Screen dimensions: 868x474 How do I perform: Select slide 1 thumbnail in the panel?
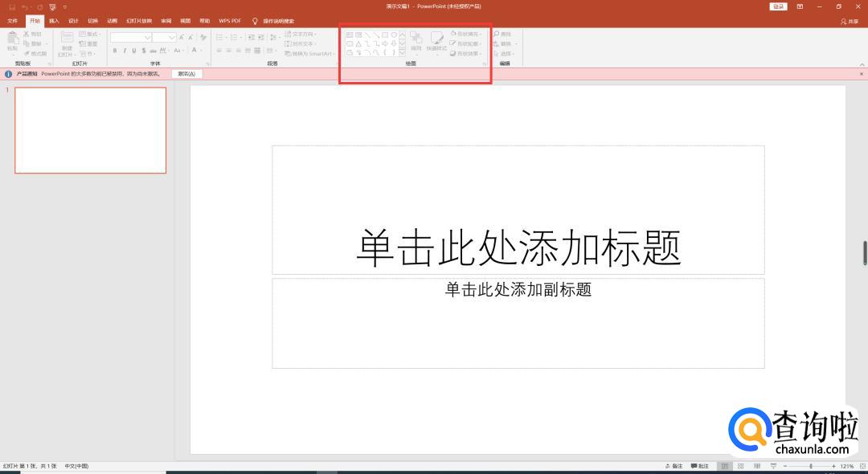coord(90,130)
